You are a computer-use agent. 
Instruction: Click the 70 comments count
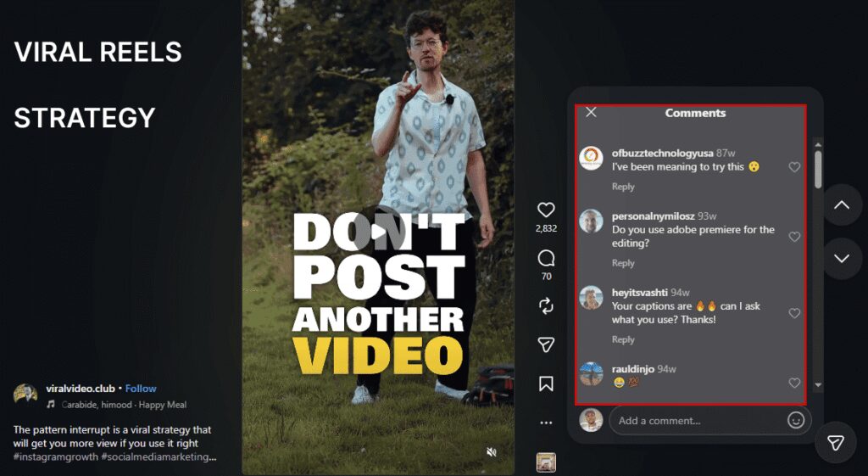click(546, 277)
